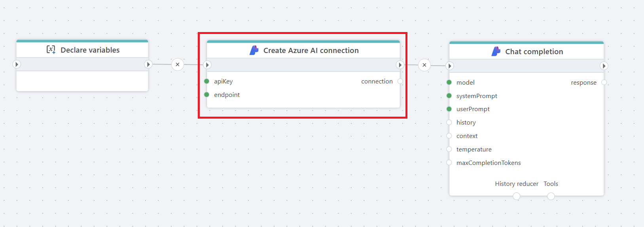Click the Declare variables execution output arrow
The image size is (644, 227).
click(x=148, y=64)
